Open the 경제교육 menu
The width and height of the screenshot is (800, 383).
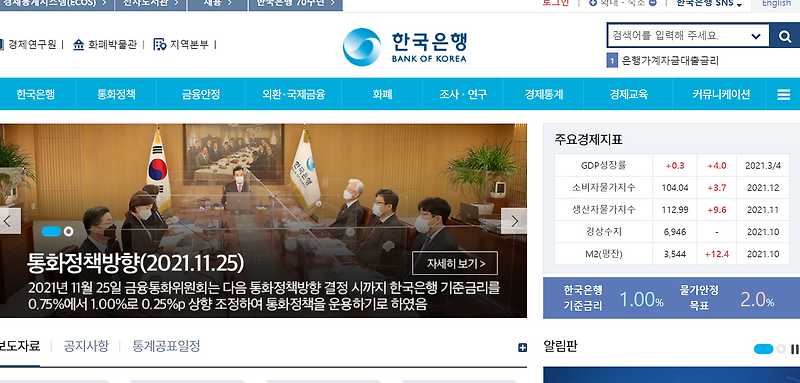628,94
